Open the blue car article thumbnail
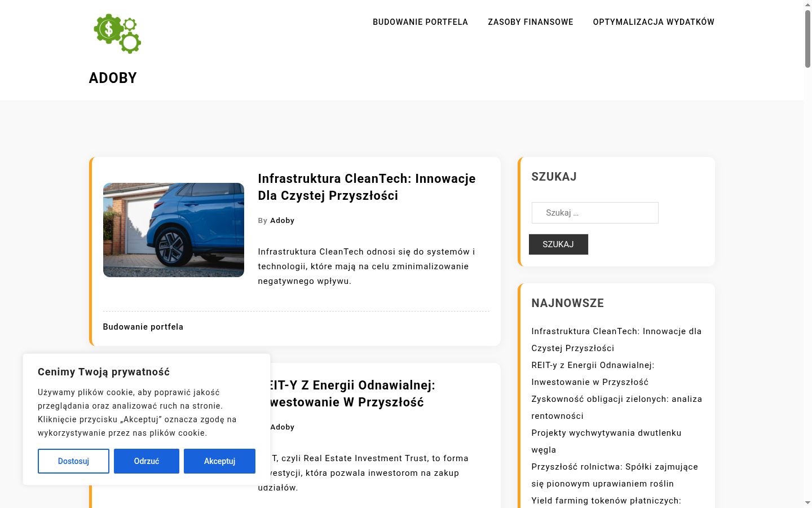 click(174, 230)
